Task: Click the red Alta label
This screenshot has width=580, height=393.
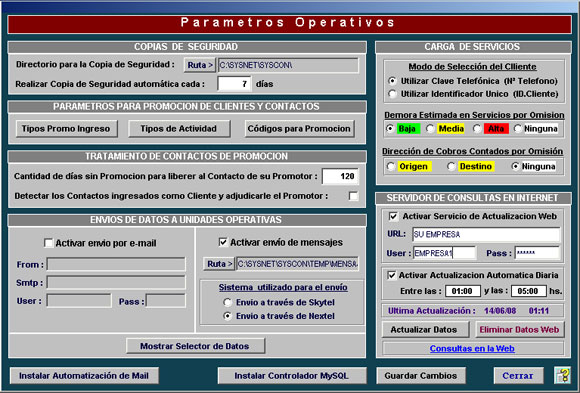Action: click(x=496, y=128)
